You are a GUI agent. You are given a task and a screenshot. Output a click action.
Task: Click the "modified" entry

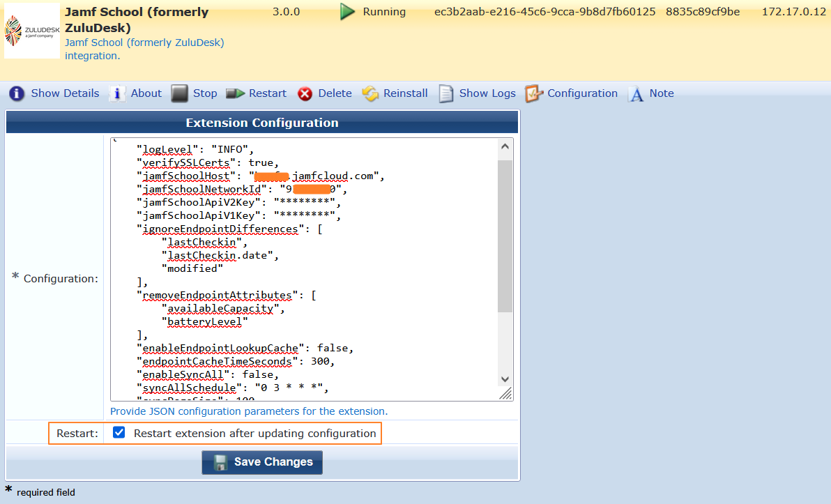(192, 268)
